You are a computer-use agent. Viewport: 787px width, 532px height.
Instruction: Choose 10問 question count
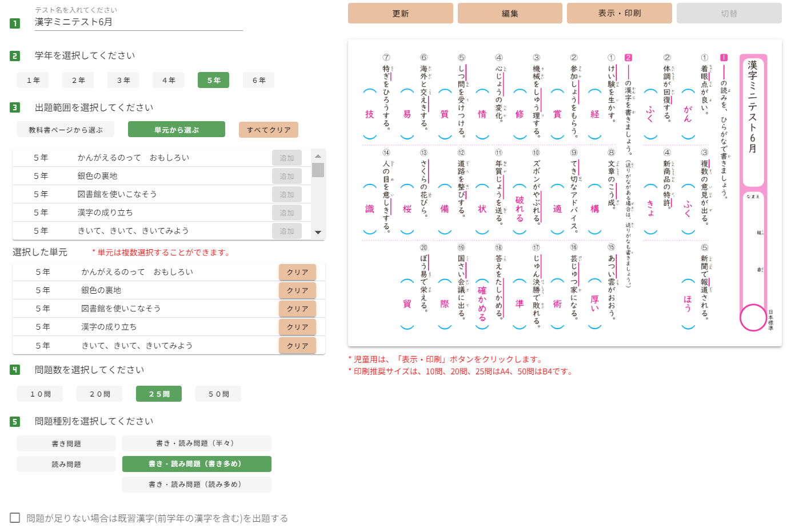point(40,394)
